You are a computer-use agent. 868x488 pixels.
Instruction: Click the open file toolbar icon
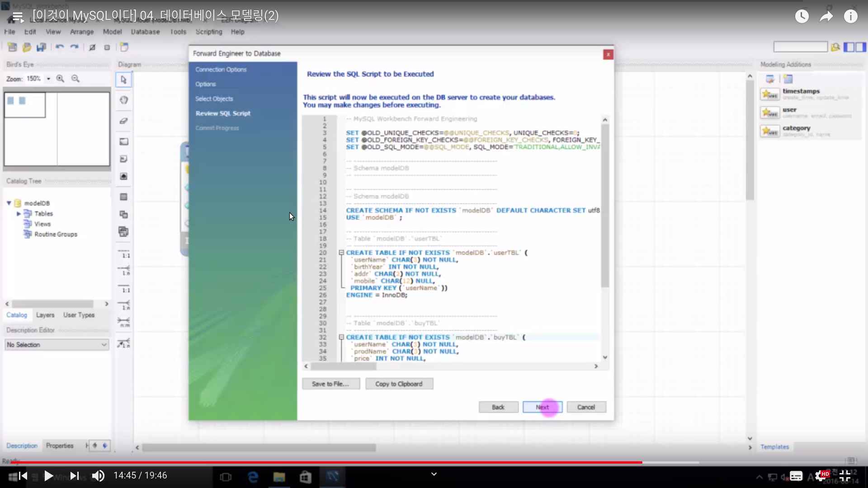coord(27,47)
